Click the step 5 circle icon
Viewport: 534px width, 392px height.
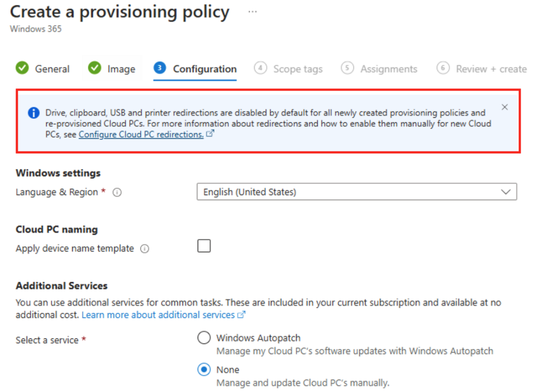click(347, 69)
